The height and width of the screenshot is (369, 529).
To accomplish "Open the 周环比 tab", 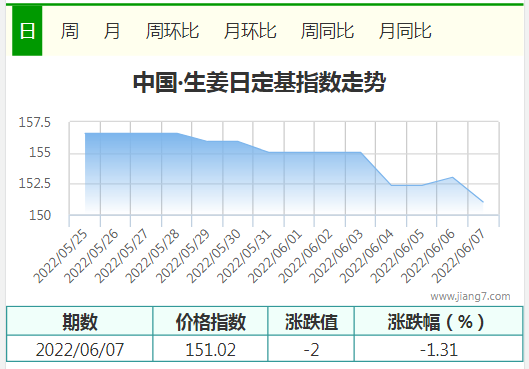I will click(x=172, y=31).
